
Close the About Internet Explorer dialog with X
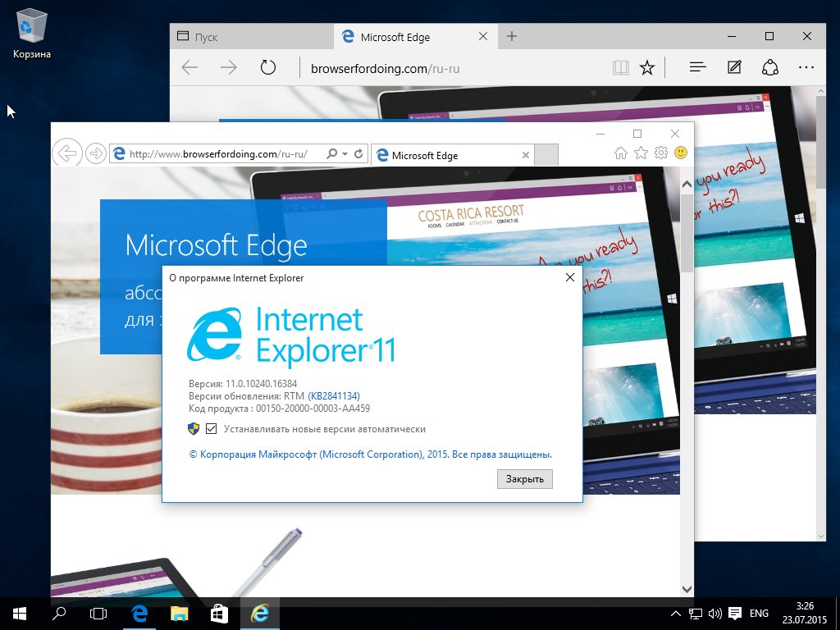coord(570,277)
